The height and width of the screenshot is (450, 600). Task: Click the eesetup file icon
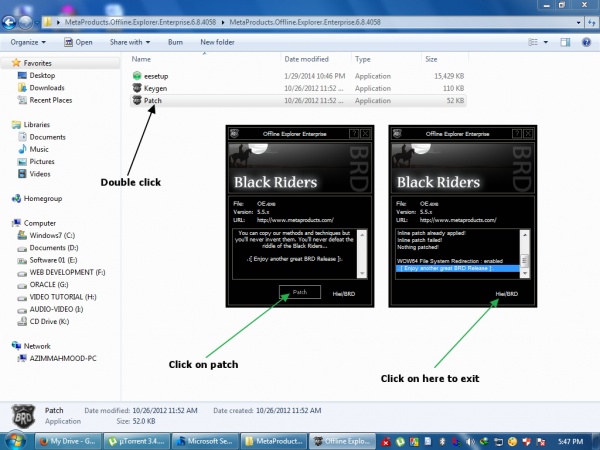tap(137, 76)
